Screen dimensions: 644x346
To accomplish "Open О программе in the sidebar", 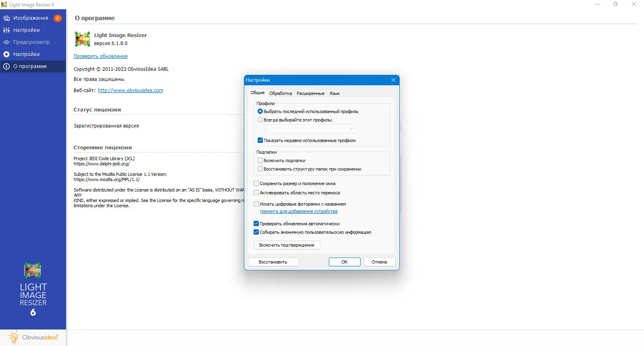I will (x=33, y=66).
